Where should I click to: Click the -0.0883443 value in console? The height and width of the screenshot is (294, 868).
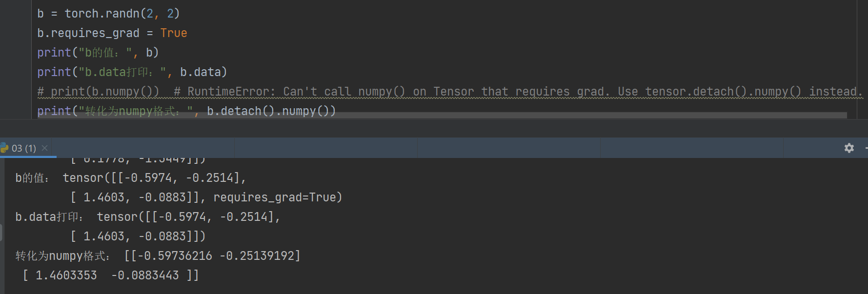pos(145,275)
